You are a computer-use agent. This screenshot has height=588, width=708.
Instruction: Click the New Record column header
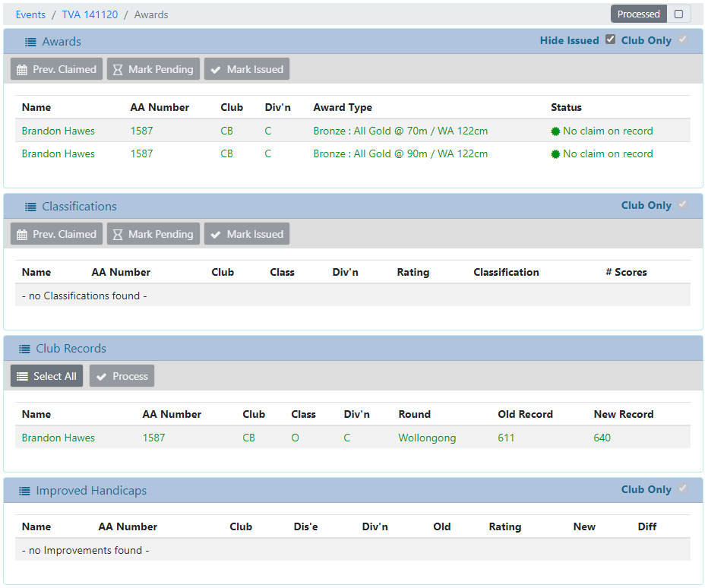624,415
